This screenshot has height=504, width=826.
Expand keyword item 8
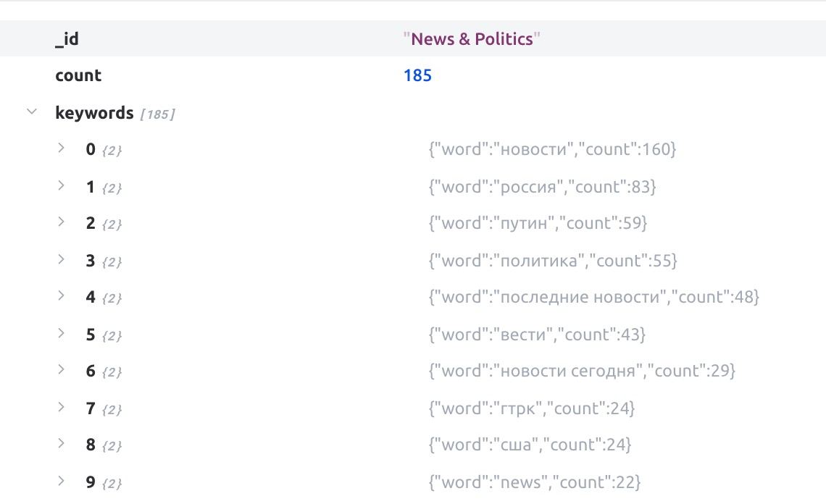(61, 444)
